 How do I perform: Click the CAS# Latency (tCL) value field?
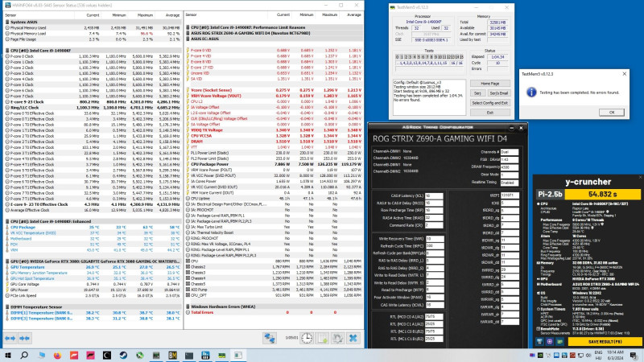[434, 195]
